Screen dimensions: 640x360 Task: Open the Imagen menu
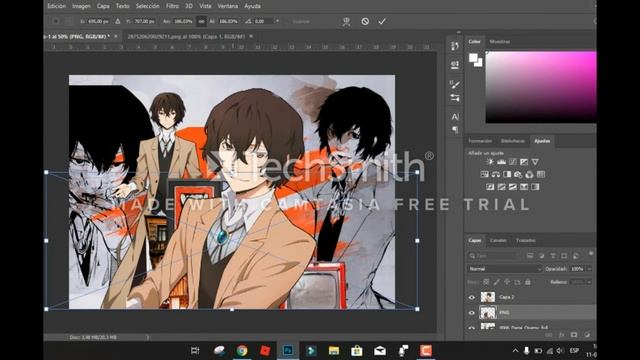tap(81, 6)
